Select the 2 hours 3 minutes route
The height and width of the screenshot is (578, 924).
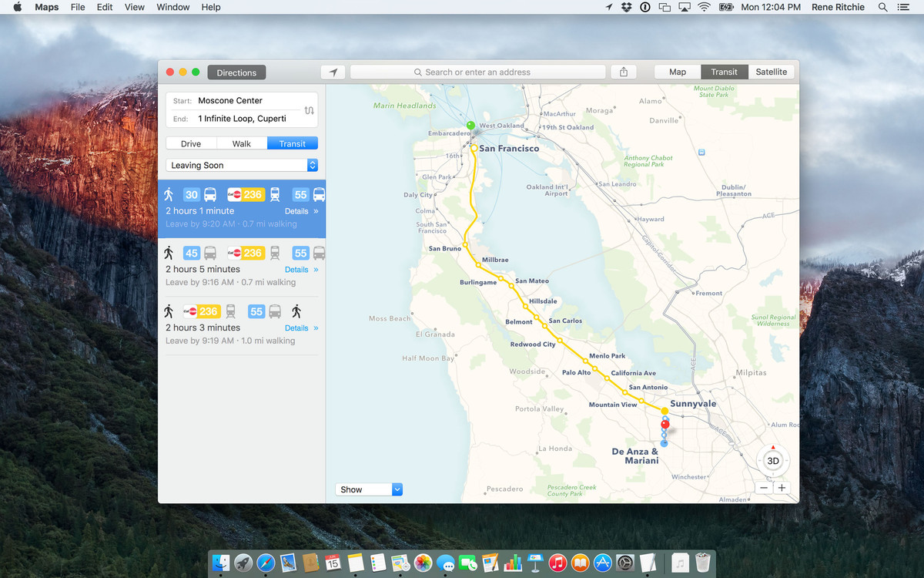[242, 326]
